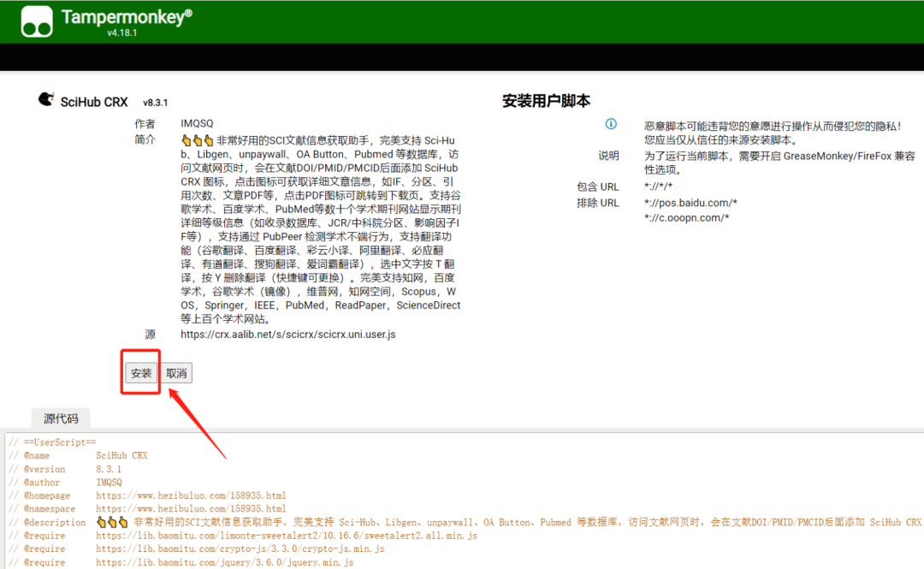Click the 作者 author label

point(145,124)
